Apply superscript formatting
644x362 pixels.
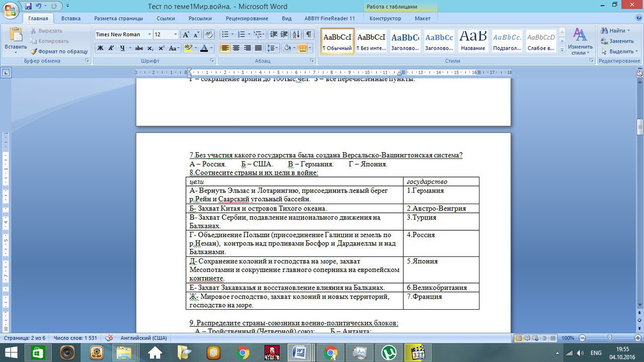coord(162,48)
